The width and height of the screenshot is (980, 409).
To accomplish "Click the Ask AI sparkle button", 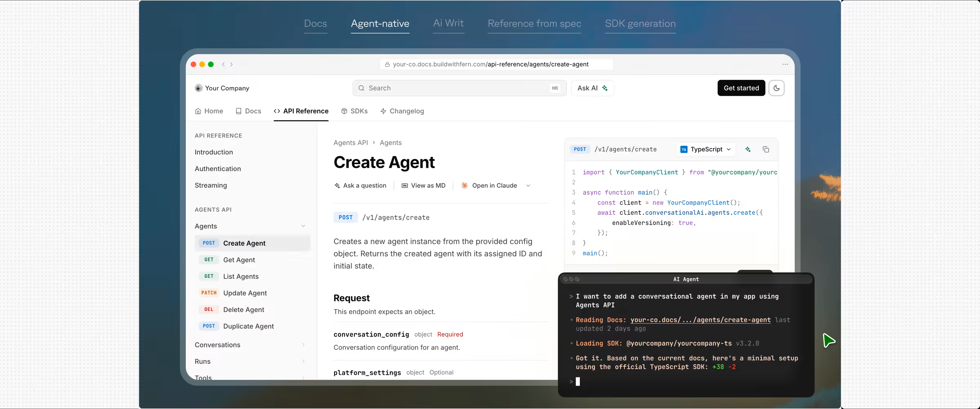I will (592, 88).
